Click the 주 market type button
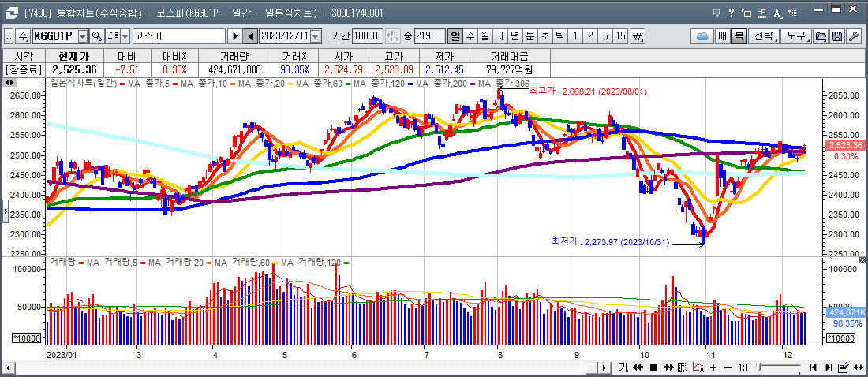The image size is (868, 377). (x=23, y=36)
